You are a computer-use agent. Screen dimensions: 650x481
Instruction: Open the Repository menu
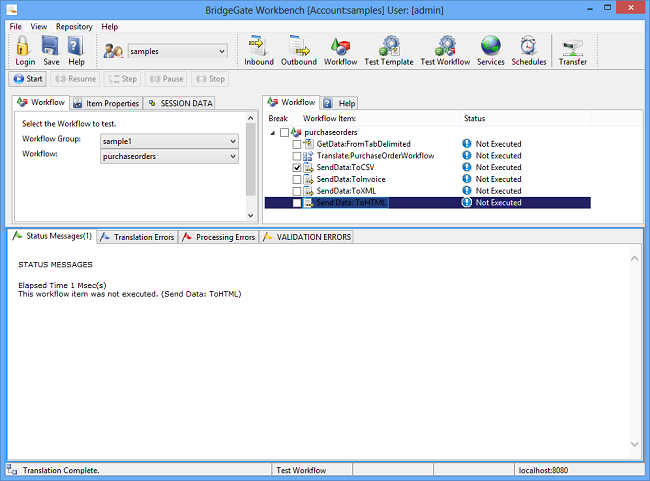pos(74,27)
